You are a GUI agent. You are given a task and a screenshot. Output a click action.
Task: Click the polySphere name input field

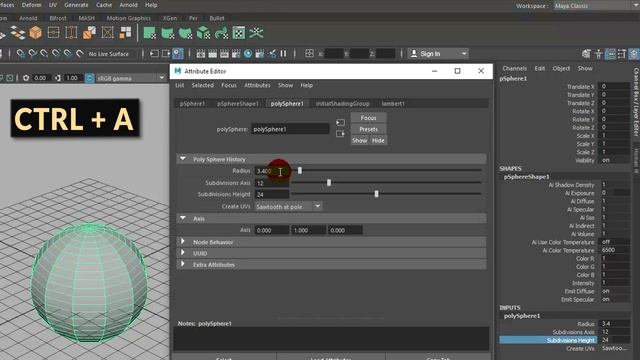(x=290, y=129)
